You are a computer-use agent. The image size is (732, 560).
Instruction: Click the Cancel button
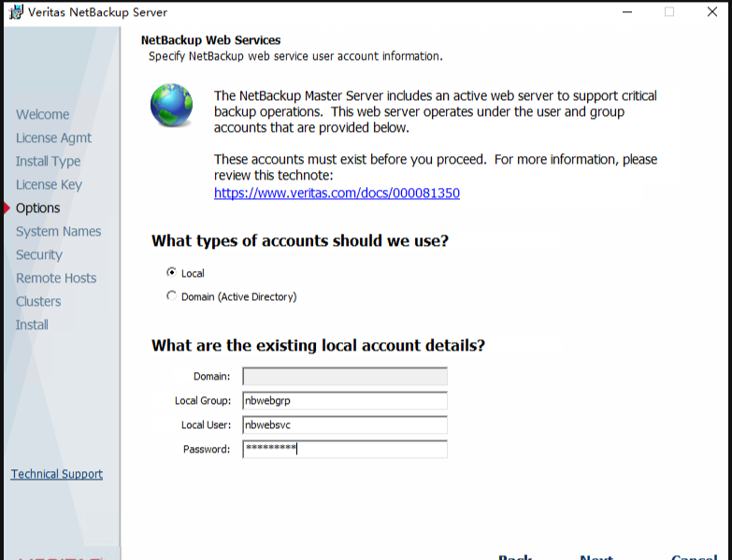coord(695,557)
